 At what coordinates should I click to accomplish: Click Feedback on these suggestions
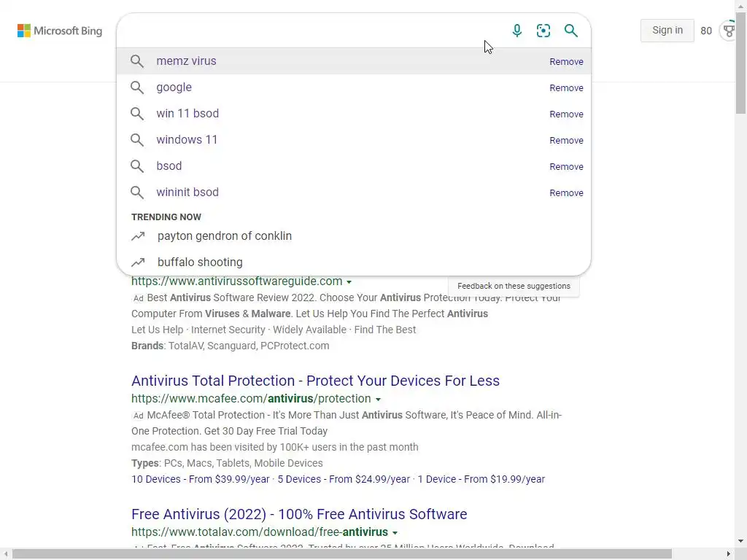coord(514,286)
